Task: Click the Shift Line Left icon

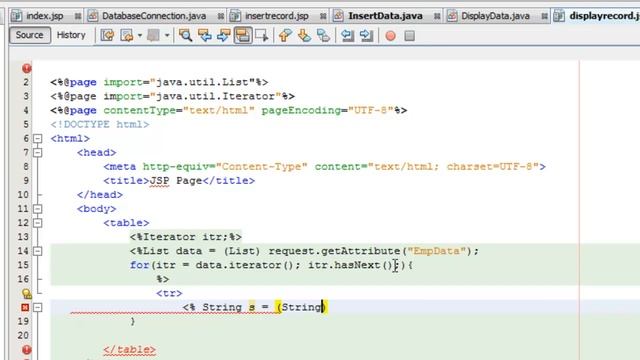Action: pyautogui.click(x=347, y=36)
